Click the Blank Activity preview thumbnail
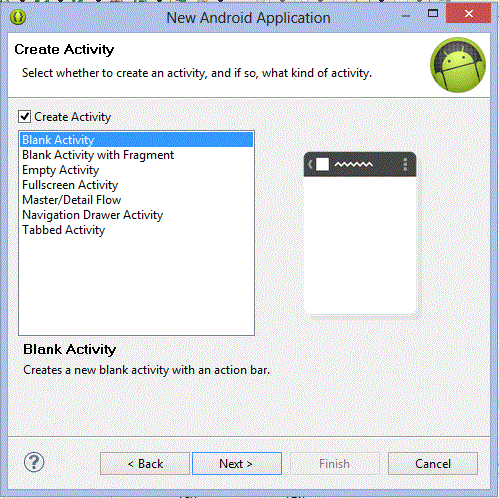499x498 pixels. 360,233
